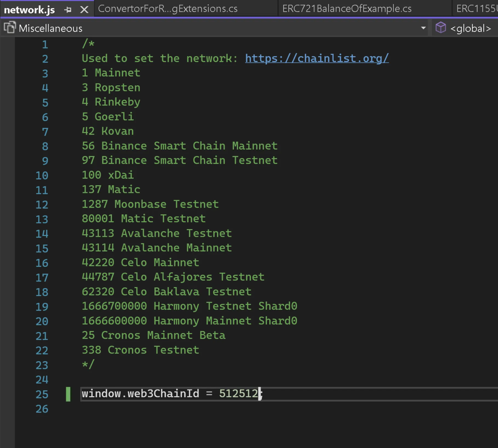The height and width of the screenshot is (448, 498).
Task: Click the '100 xDai' comment line
Action: pyautogui.click(x=108, y=175)
